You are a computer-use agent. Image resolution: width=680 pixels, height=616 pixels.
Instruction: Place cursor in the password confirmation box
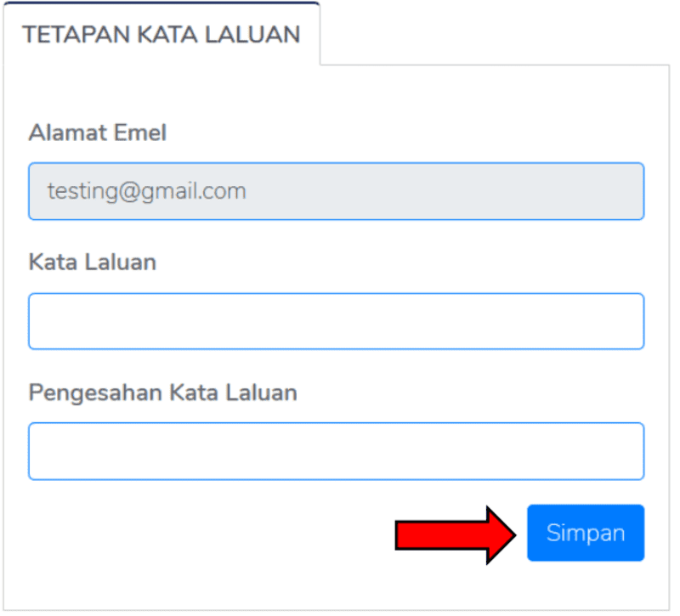tap(336, 451)
